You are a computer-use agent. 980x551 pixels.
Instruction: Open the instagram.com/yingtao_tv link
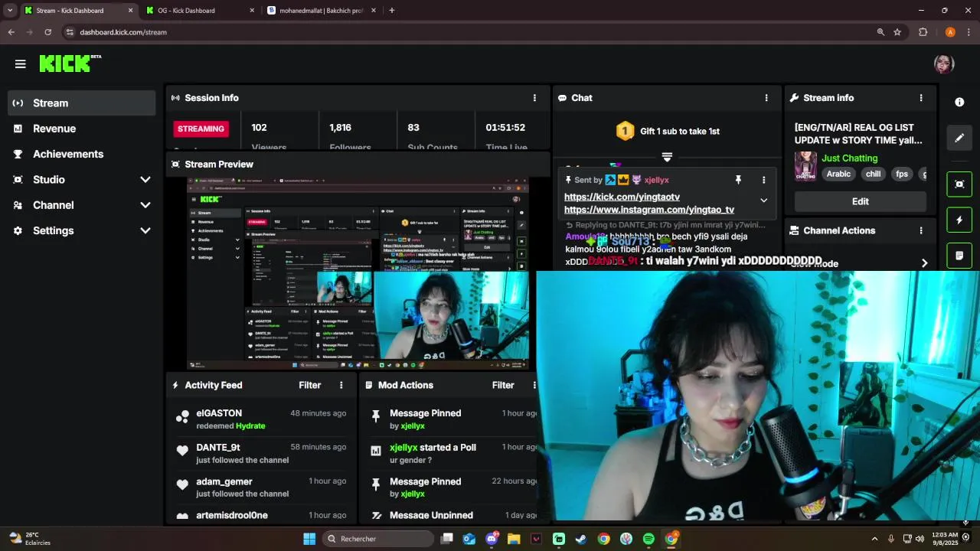(x=649, y=210)
